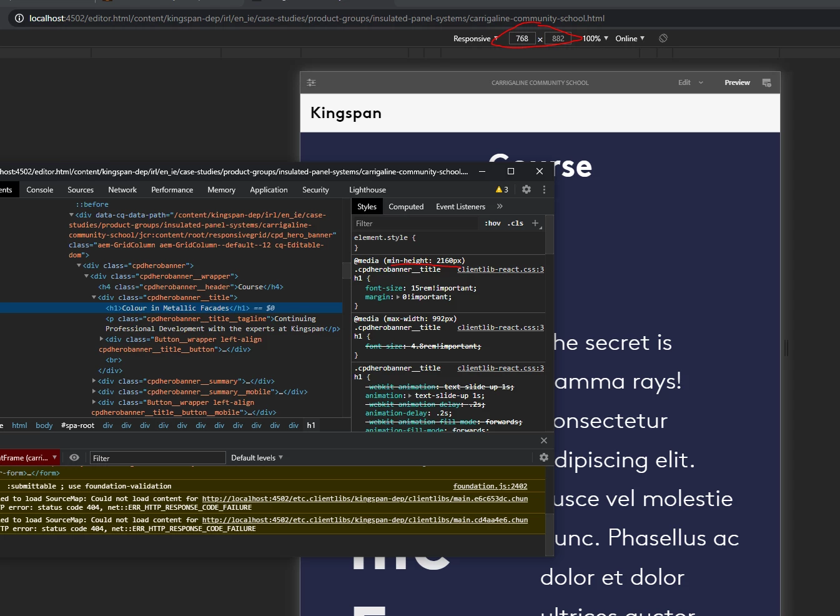Open the 100% zoom dropdown

coord(595,38)
